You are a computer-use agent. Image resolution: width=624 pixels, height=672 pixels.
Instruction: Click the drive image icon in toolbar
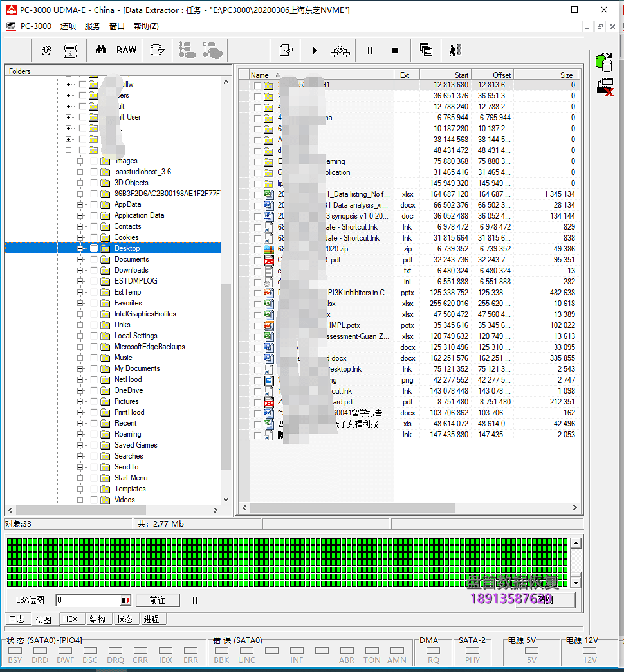[158, 50]
